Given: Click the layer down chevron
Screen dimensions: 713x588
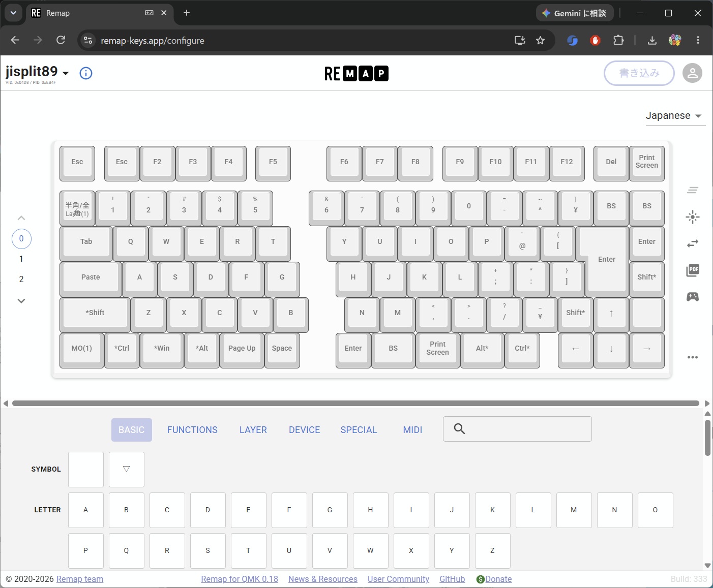Looking at the screenshot, I should click(x=21, y=301).
